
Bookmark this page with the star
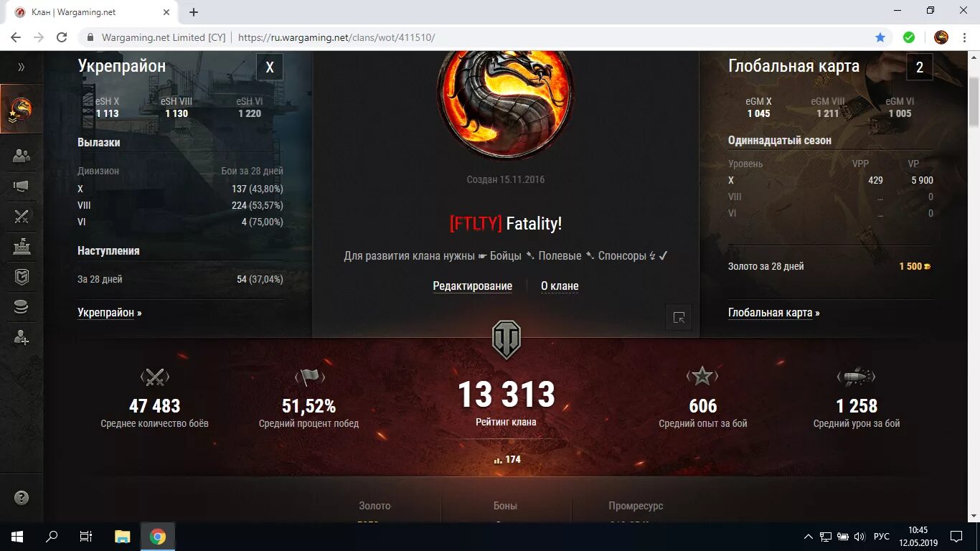coord(880,37)
